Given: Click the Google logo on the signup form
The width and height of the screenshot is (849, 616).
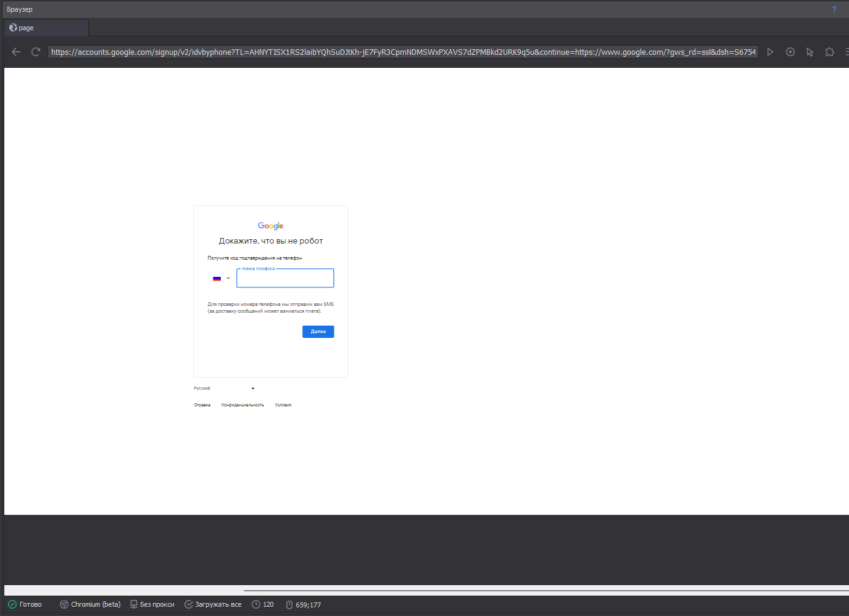Looking at the screenshot, I should 271,226.
